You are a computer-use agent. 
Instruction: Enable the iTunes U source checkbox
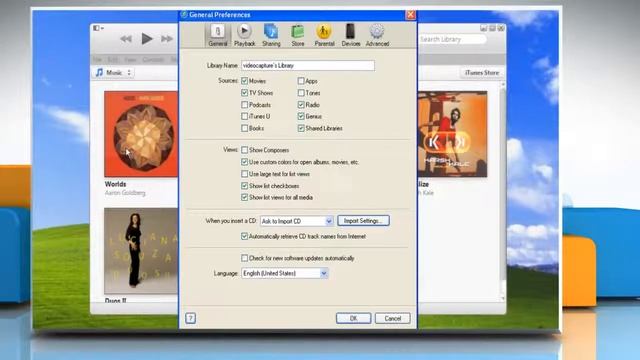tap(244, 116)
